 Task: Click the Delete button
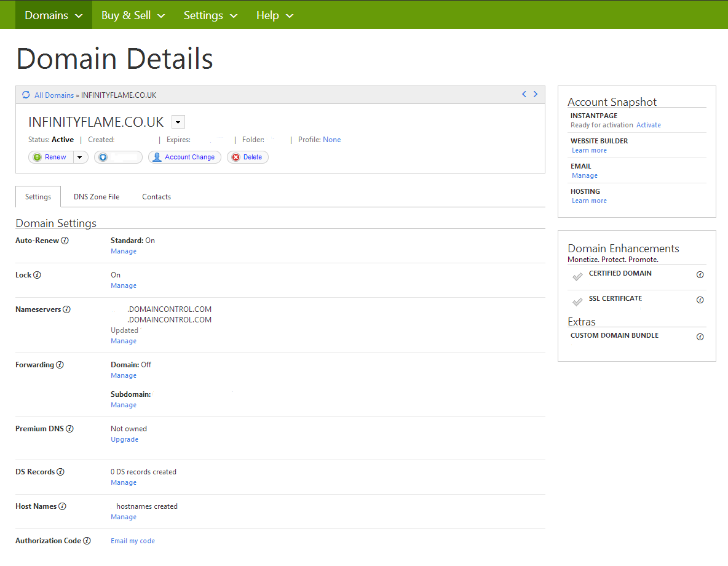[x=247, y=157]
